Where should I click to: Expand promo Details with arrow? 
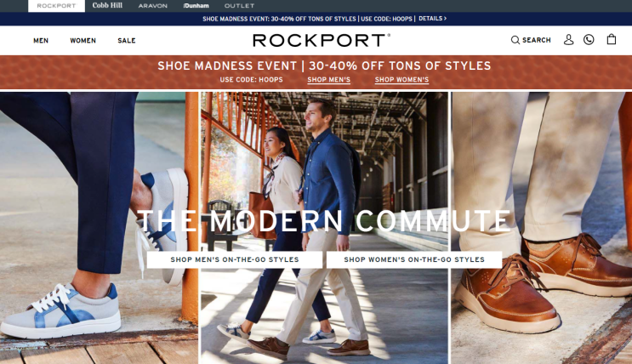432,19
